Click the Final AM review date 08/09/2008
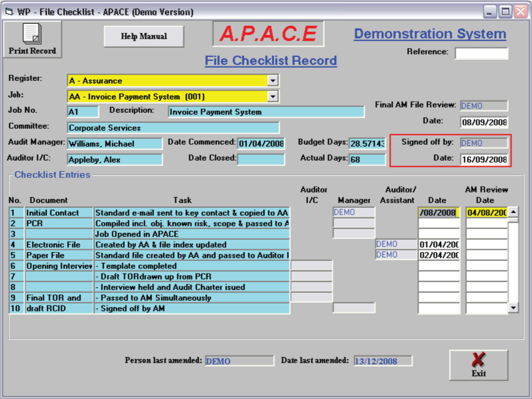Image resolution: width=532 pixels, height=399 pixels. (484, 122)
